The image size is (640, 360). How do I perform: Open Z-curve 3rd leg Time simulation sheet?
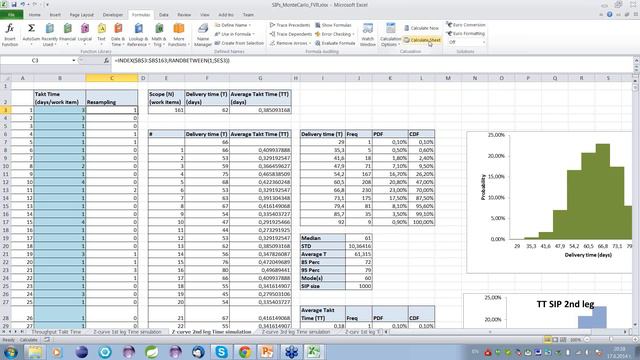(296, 332)
